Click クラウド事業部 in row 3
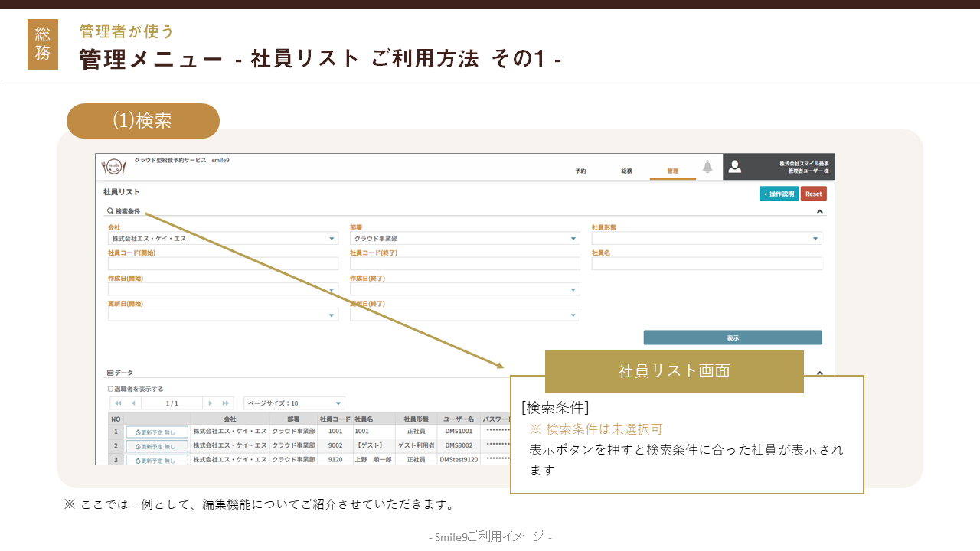Image resolution: width=980 pixels, height=551 pixels. (293, 460)
